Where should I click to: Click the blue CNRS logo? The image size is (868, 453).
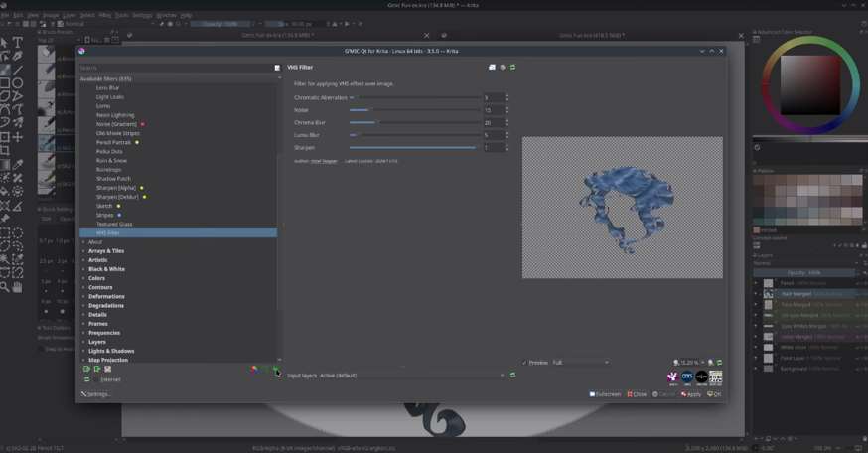coord(687,377)
